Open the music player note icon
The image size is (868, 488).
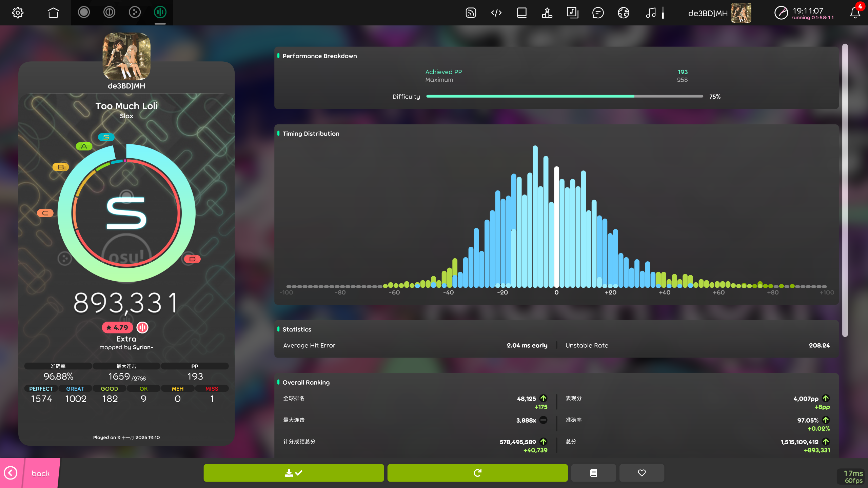(651, 13)
